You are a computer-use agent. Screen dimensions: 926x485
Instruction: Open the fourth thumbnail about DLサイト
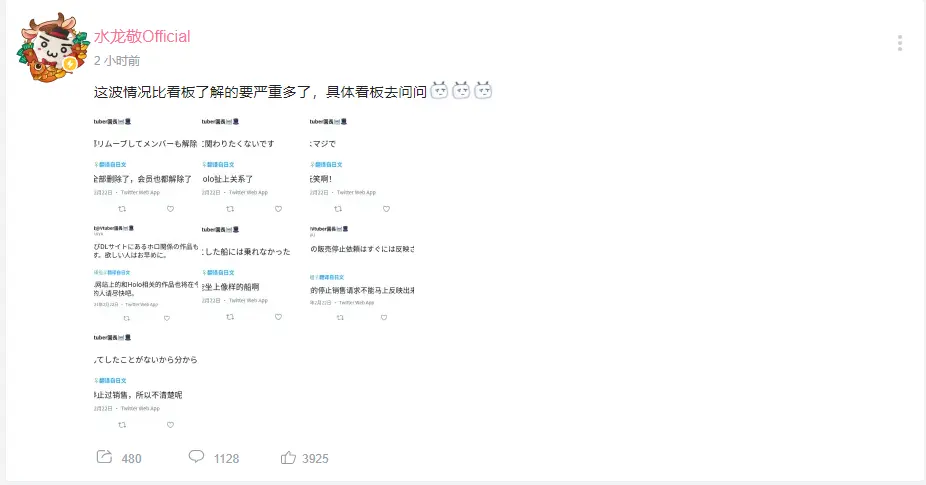tap(145, 273)
